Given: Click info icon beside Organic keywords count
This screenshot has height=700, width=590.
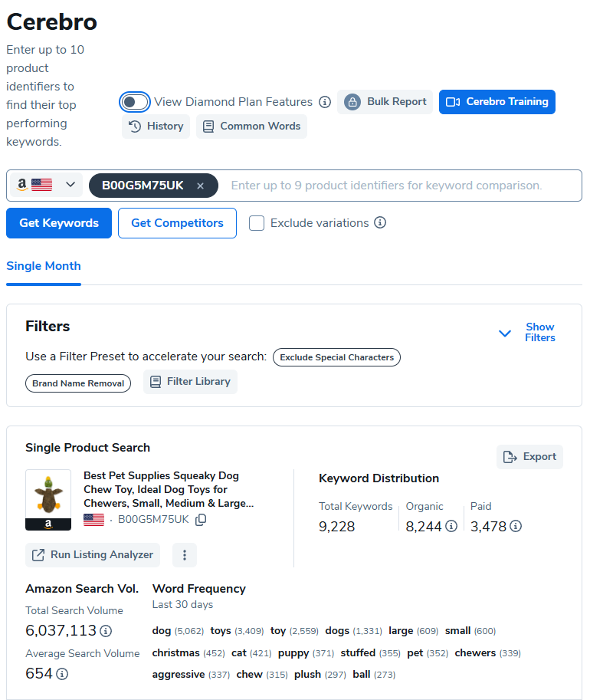Looking at the screenshot, I should coord(451,526).
